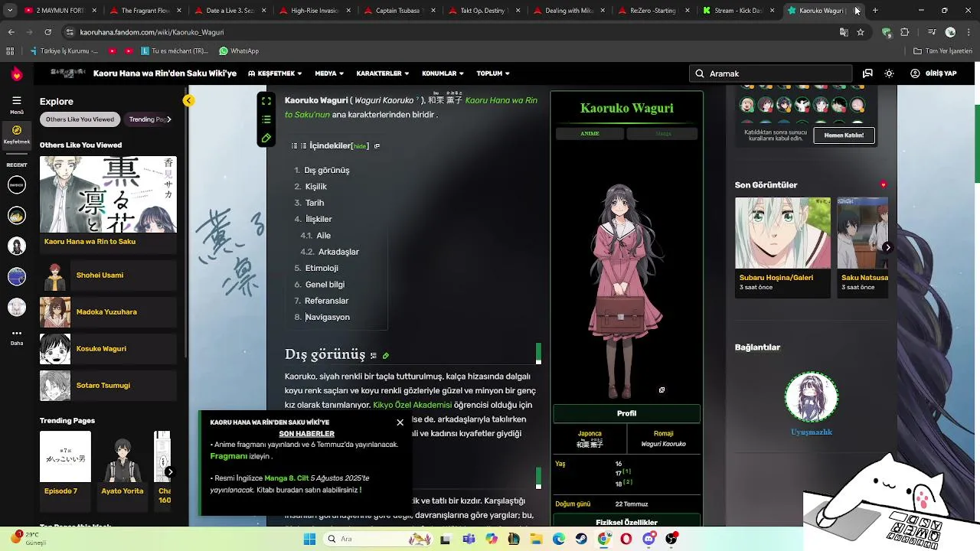980x551 pixels.
Task: Expand the MEDYA dropdown menu
Action: (329, 73)
